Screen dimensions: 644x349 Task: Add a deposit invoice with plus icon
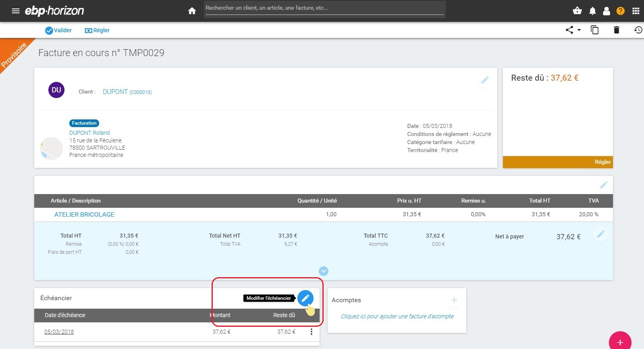tap(454, 300)
